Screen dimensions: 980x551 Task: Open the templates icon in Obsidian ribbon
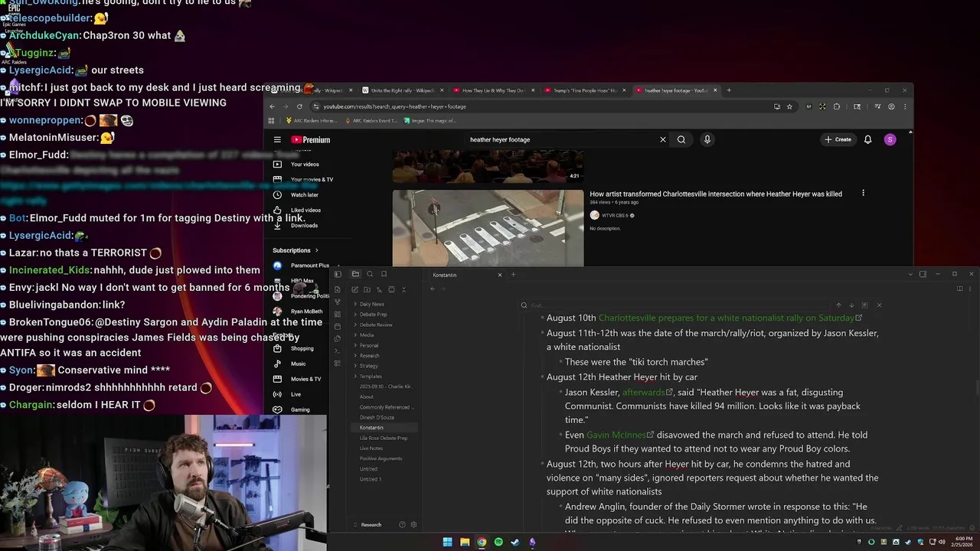tap(338, 339)
